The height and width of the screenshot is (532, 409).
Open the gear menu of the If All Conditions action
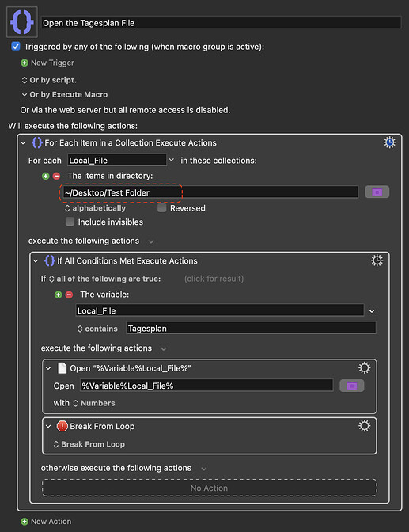[x=377, y=260]
